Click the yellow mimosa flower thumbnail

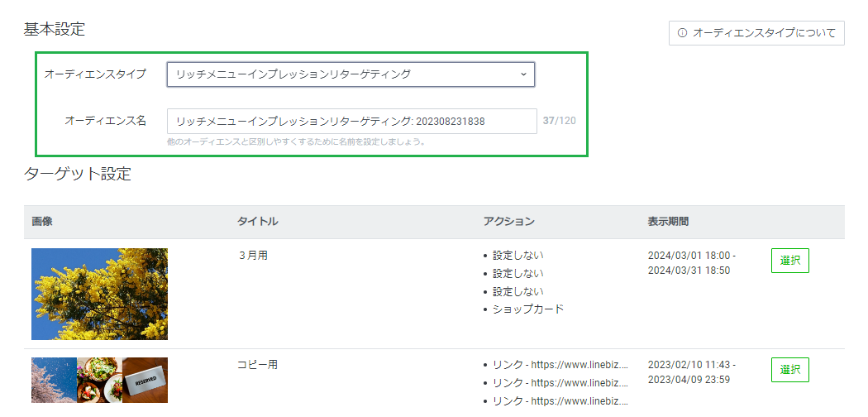(99, 294)
